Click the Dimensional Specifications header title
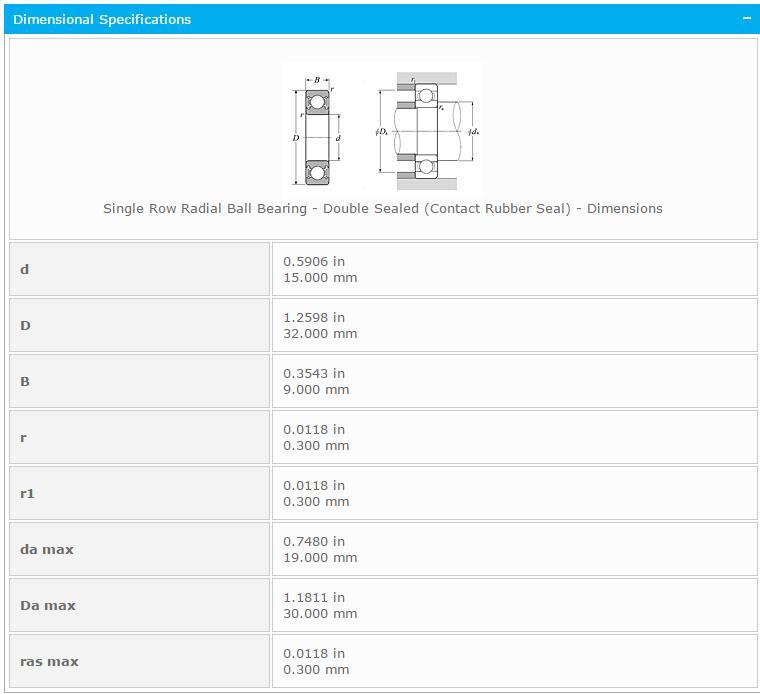Screen dimensions: 760x694 tap(102, 19)
